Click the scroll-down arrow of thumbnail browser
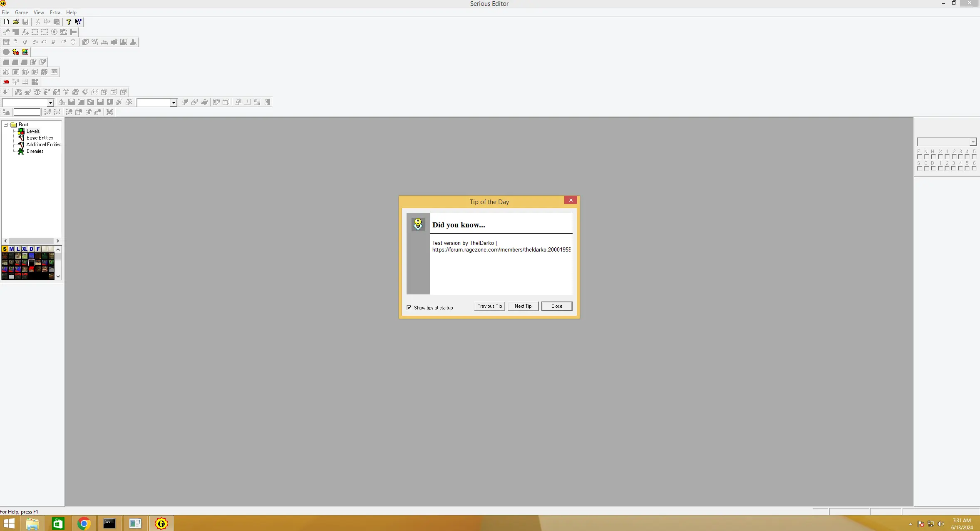980x531 pixels. (x=58, y=276)
